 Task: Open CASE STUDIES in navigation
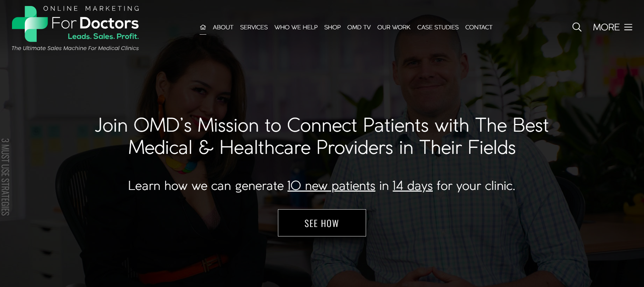coord(438,27)
